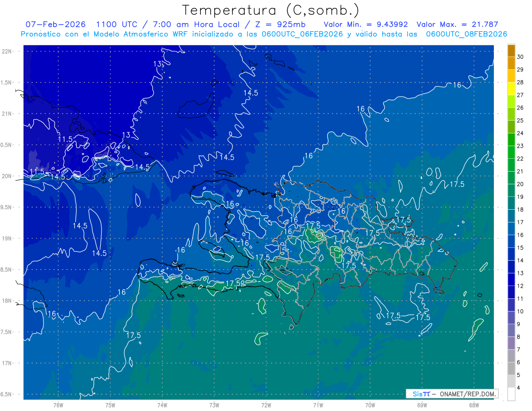The height and width of the screenshot is (411, 532).
Task: Click the Sis logo in ONAMET box
Action: (421, 394)
